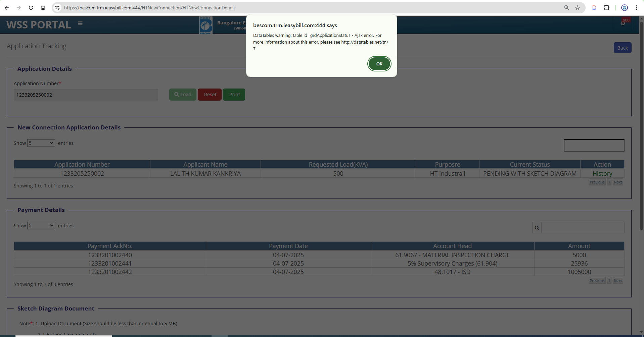Click the Payment Details search magnifier icon
The image size is (644, 337).
click(x=537, y=228)
